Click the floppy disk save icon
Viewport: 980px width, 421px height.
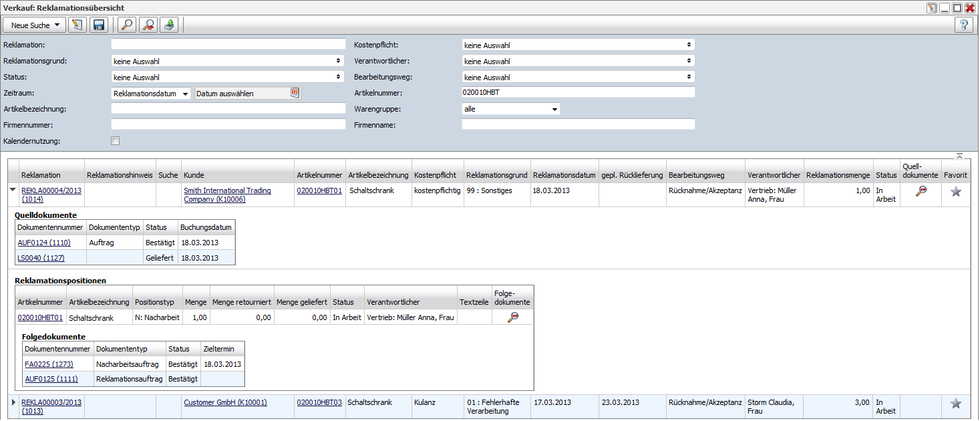click(99, 25)
